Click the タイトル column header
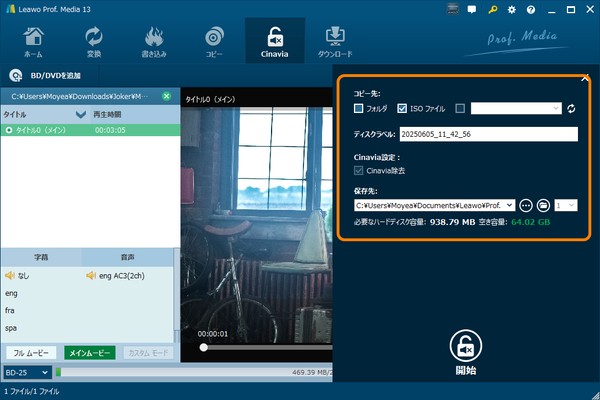This screenshot has width=600, height=400. (15, 114)
